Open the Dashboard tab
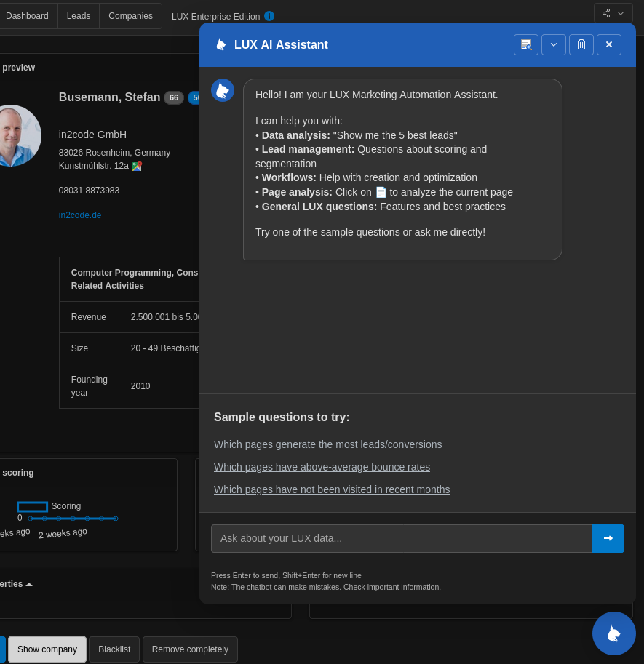The image size is (644, 664). pos(27,16)
